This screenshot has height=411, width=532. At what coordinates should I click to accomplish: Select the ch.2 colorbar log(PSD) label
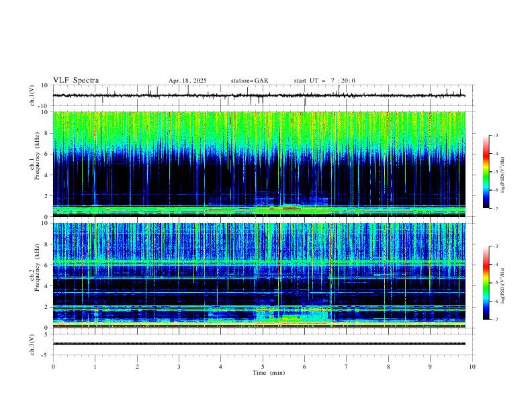pos(502,285)
